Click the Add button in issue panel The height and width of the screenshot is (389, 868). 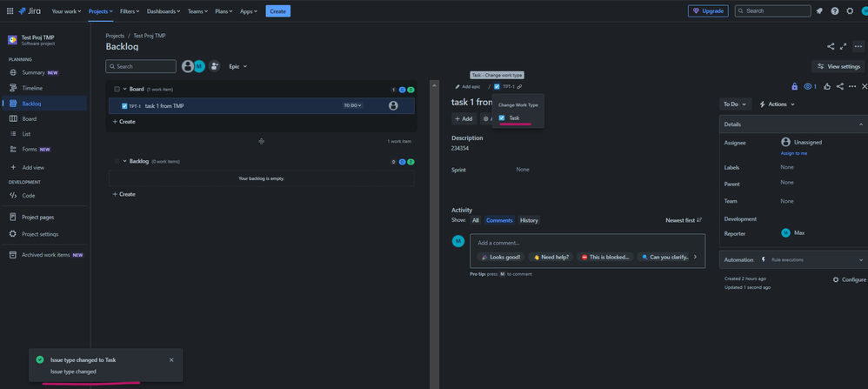click(464, 118)
